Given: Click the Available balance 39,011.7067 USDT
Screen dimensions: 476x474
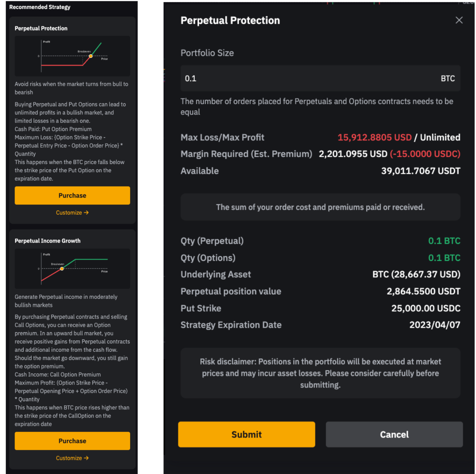Looking at the screenshot, I should pyautogui.click(x=421, y=170).
